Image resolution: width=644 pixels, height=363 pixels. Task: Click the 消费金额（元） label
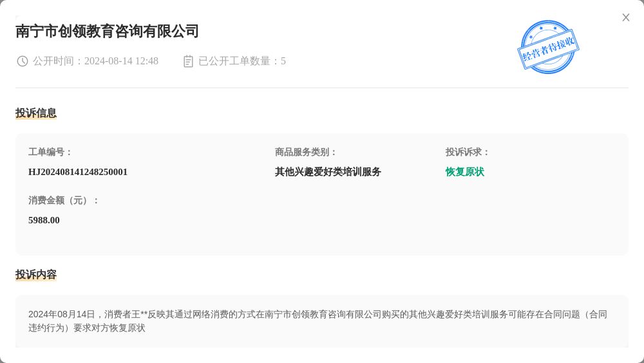[x=63, y=201]
